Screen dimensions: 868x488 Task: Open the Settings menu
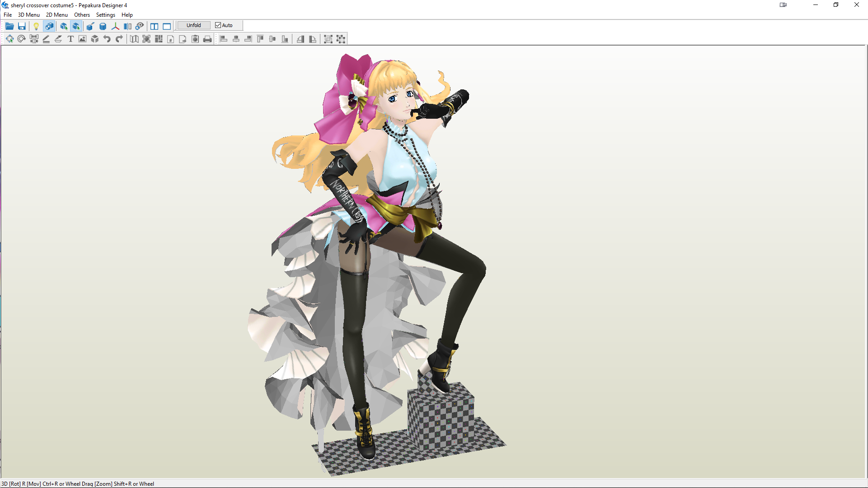(x=106, y=15)
